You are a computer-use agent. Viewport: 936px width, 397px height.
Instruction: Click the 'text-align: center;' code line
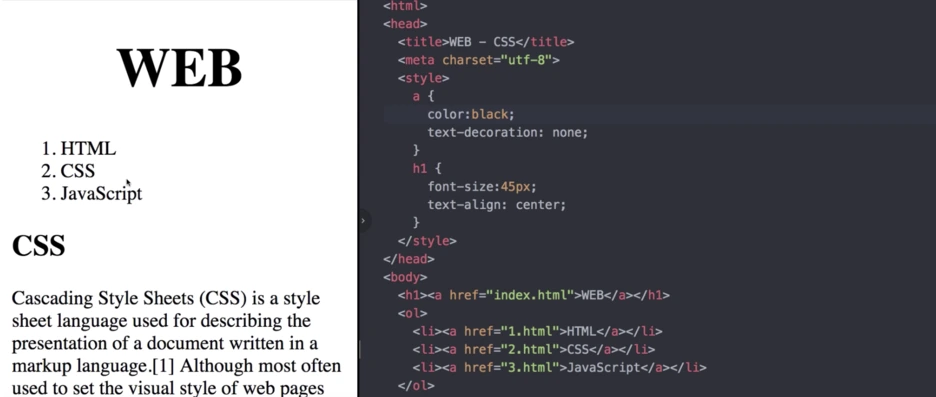click(496, 205)
